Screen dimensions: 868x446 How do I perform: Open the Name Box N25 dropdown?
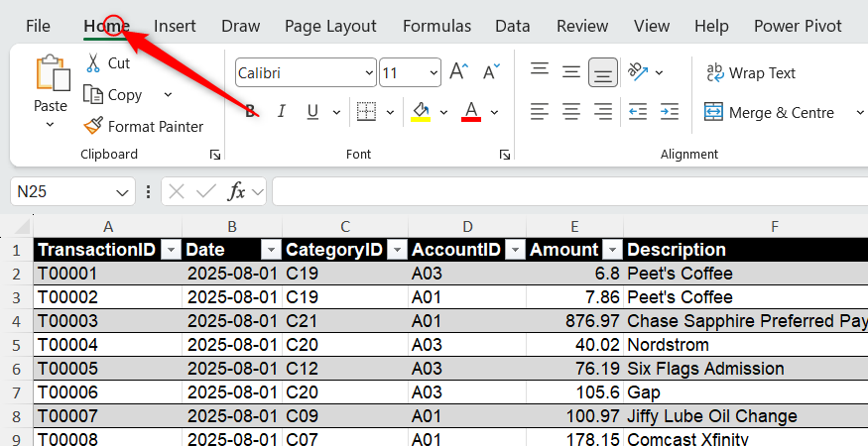(x=122, y=192)
